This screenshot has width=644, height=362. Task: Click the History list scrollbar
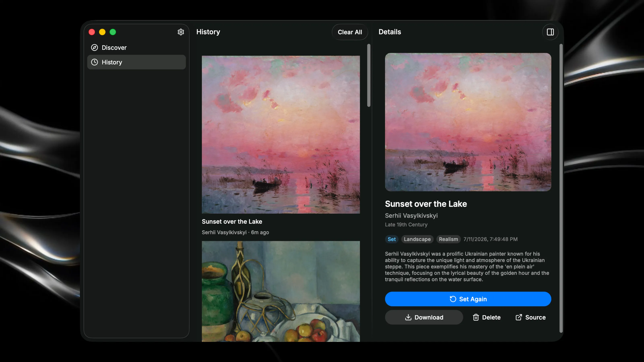pyautogui.click(x=368, y=75)
